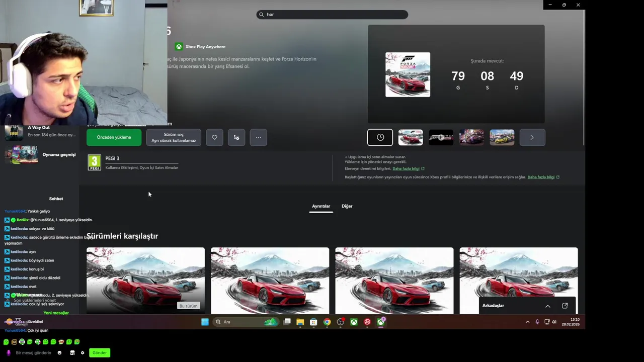Click kedikodu message 'sekiyor ve kötü'
The width and height of the screenshot is (644, 362).
click(x=29, y=229)
